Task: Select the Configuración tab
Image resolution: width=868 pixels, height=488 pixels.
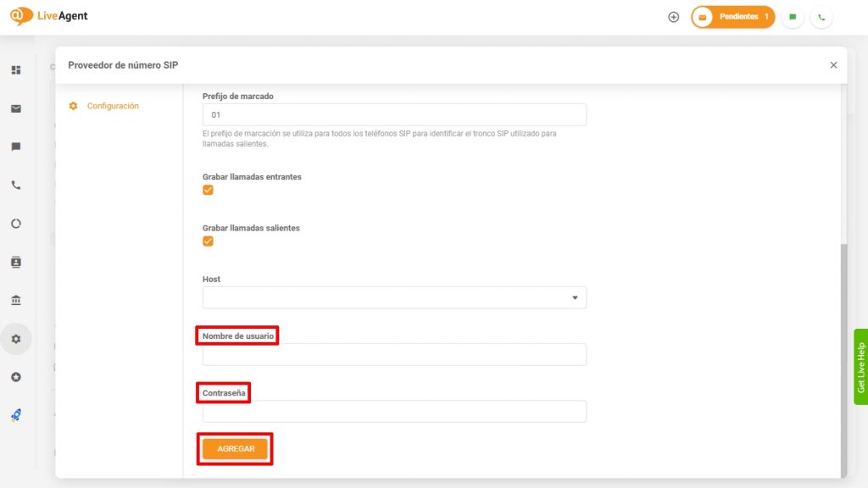Action: [113, 106]
